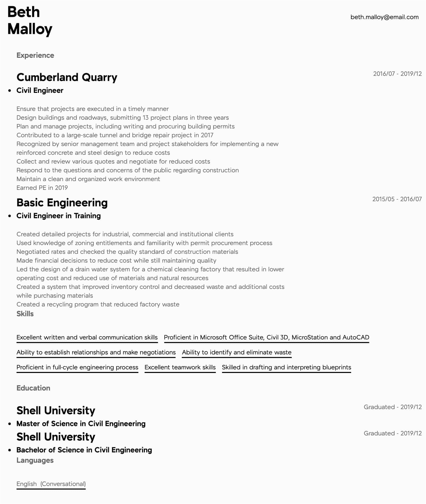Click Bachelor of Science in Civil Engineering
Viewport: 426px width, 504px height.
84,450
